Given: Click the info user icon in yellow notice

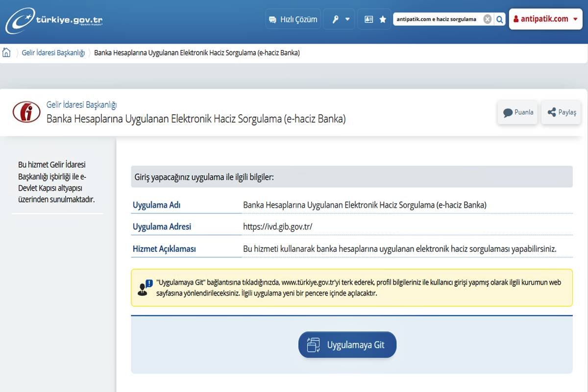Looking at the screenshot, I should [x=145, y=288].
